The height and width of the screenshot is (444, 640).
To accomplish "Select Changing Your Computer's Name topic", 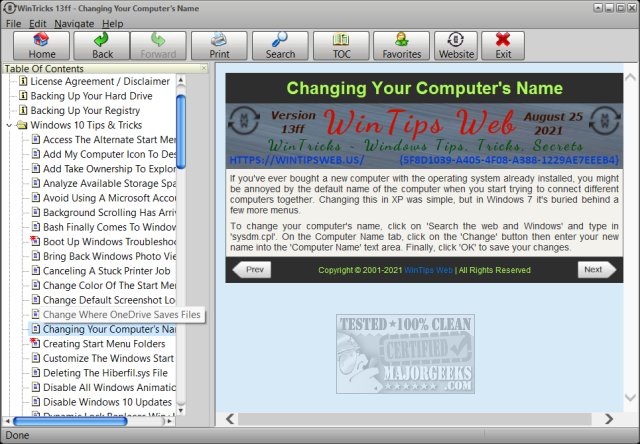I will coord(109,329).
